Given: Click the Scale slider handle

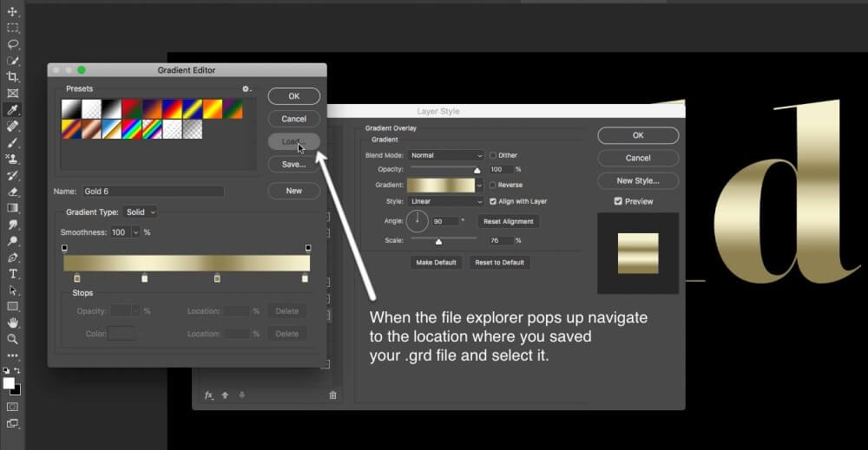Looking at the screenshot, I should click(x=438, y=242).
